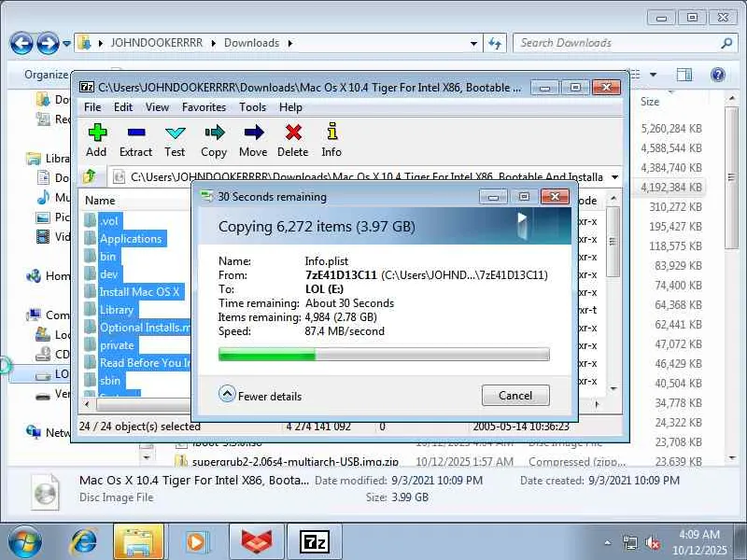Viewport: 747px width, 560px height.
Task: Select the private folder row
Action: pos(118,345)
